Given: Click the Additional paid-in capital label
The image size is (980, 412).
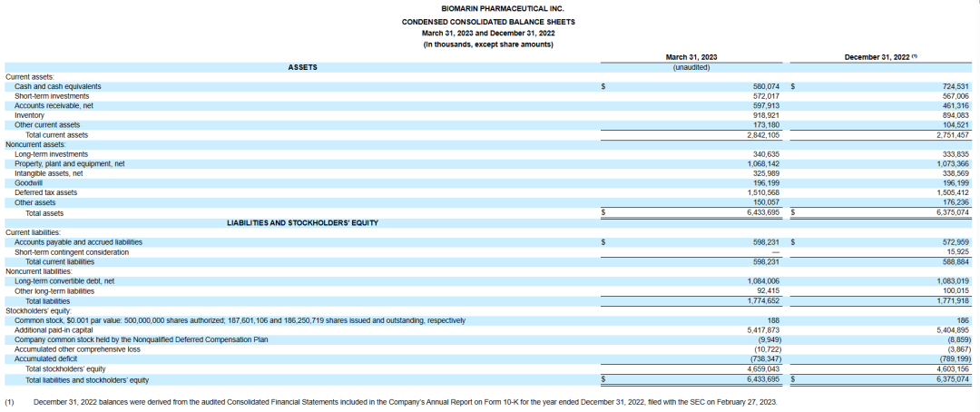Looking at the screenshot, I should click(54, 330).
